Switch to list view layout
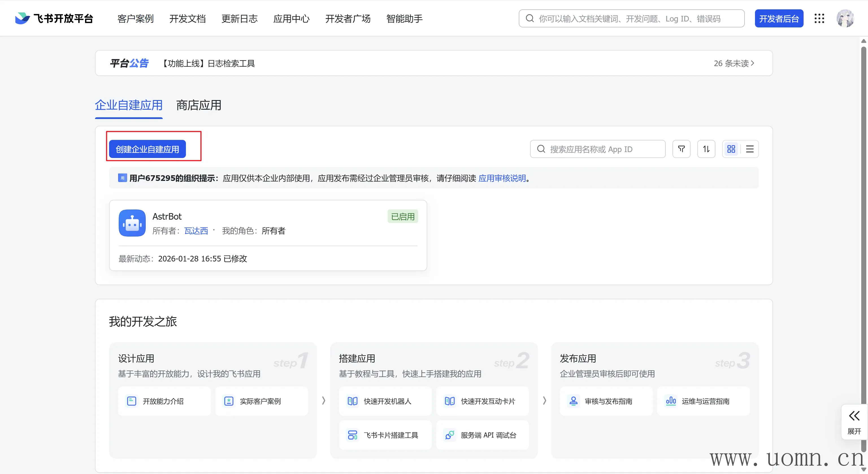868x474 pixels. pyautogui.click(x=750, y=149)
